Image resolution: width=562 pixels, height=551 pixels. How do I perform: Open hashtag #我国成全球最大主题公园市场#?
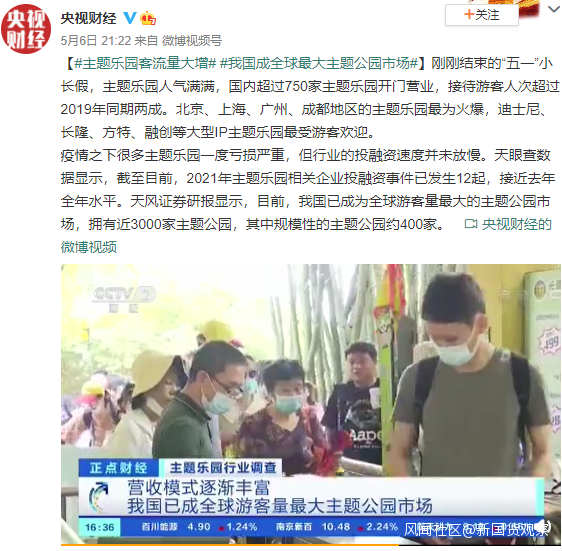(319, 63)
